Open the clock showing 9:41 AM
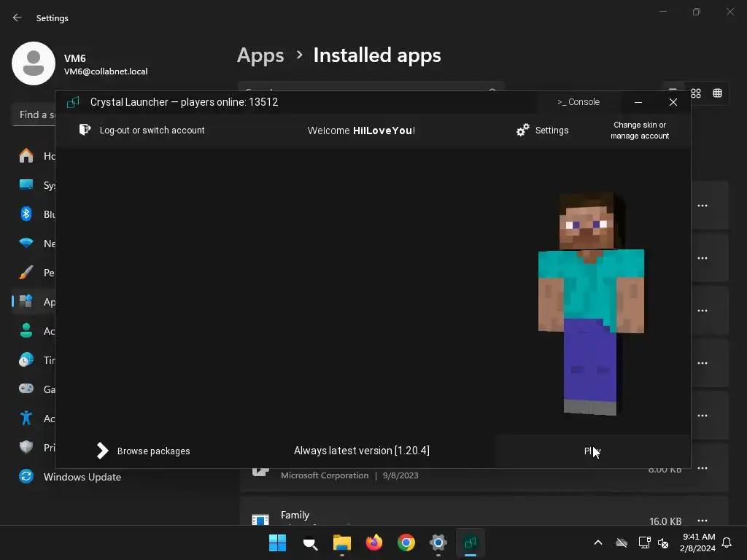The image size is (747, 560). 697,542
